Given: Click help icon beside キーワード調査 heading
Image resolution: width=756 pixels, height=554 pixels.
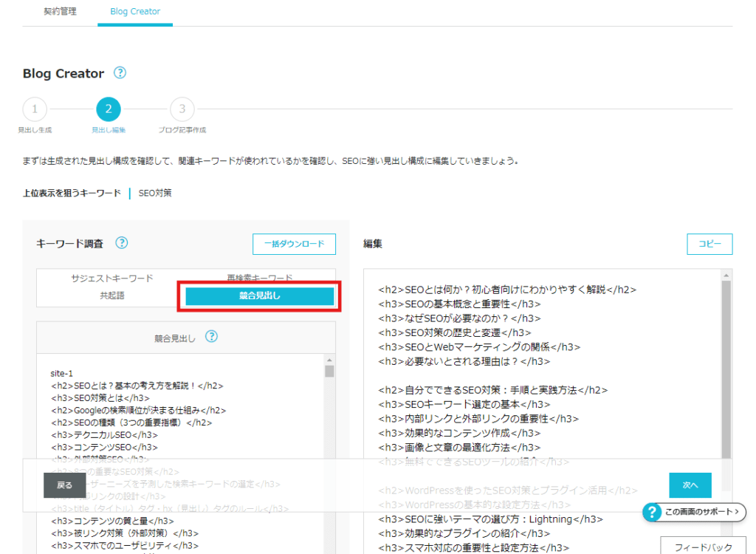Looking at the screenshot, I should tap(122, 243).
